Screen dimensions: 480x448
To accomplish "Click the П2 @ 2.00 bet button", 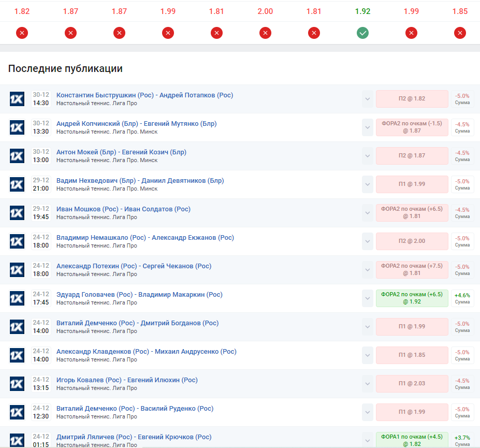I will (412, 241).
